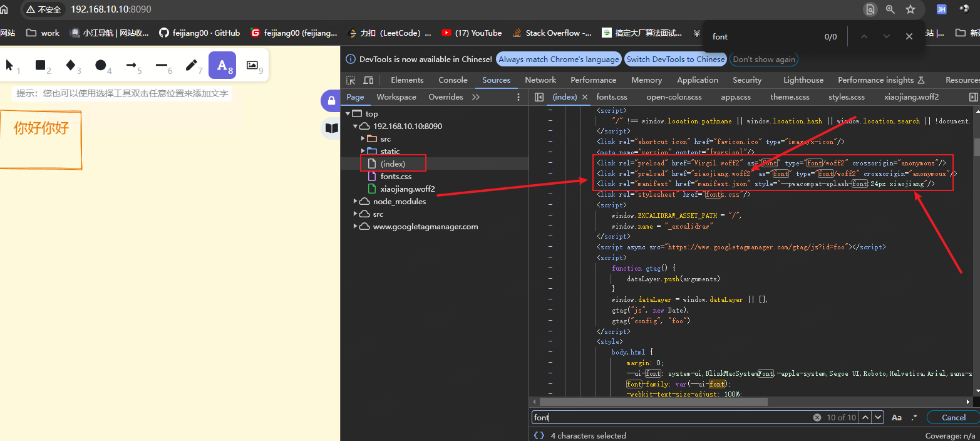This screenshot has width=980, height=441.
Task: Toggle the canvas lock button
Action: coord(331,100)
